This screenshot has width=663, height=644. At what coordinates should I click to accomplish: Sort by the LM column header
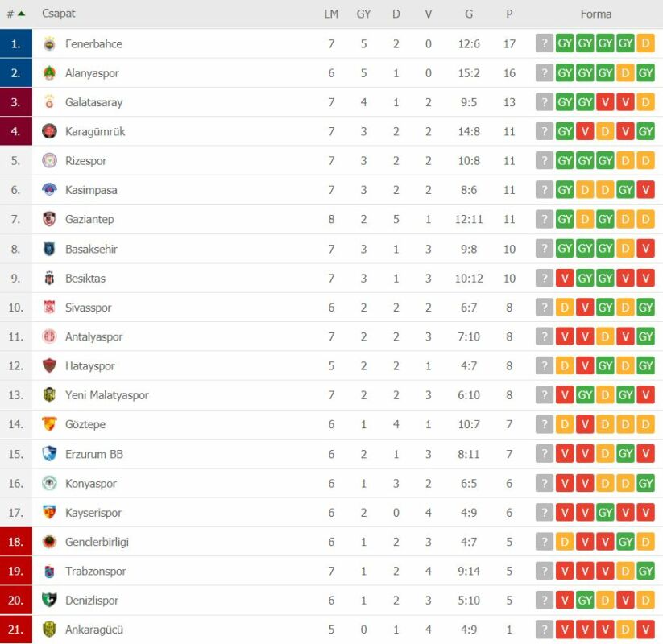click(331, 14)
